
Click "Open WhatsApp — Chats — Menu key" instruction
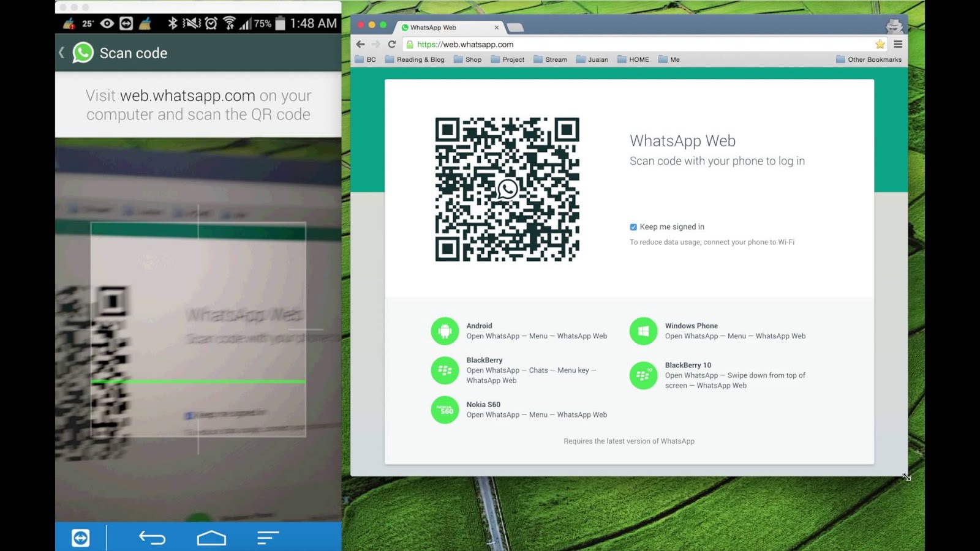pos(531,375)
